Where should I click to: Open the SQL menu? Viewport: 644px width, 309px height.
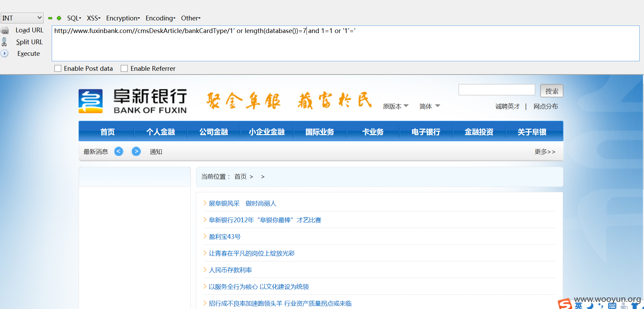point(74,18)
